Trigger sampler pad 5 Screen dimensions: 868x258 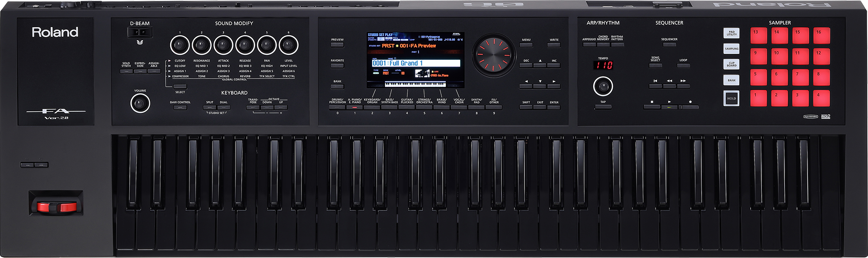click(x=759, y=77)
